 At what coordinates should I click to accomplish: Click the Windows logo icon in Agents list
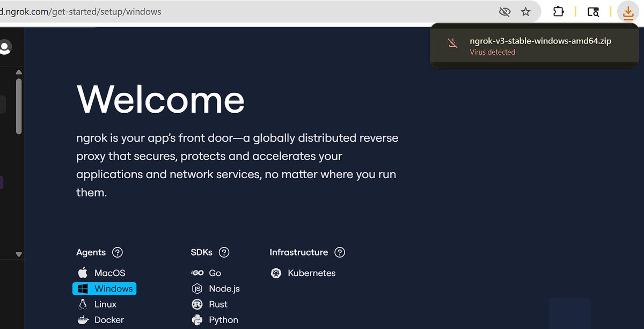(x=82, y=289)
